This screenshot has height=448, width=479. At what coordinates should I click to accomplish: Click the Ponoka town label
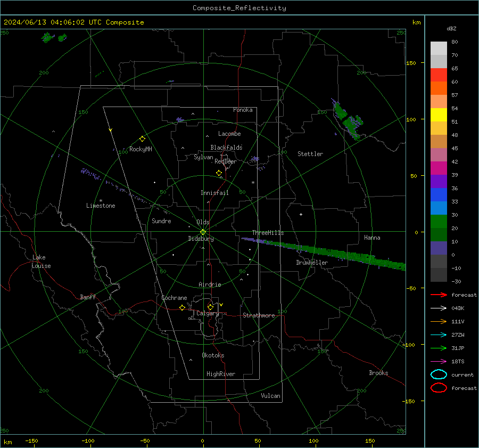click(243, 110)
